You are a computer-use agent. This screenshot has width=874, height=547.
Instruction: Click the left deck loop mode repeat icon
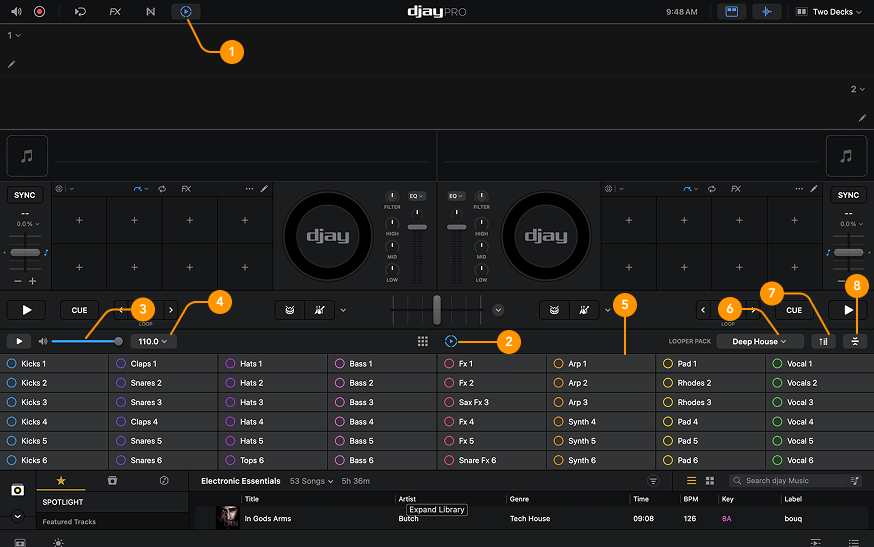click(162, 189)
